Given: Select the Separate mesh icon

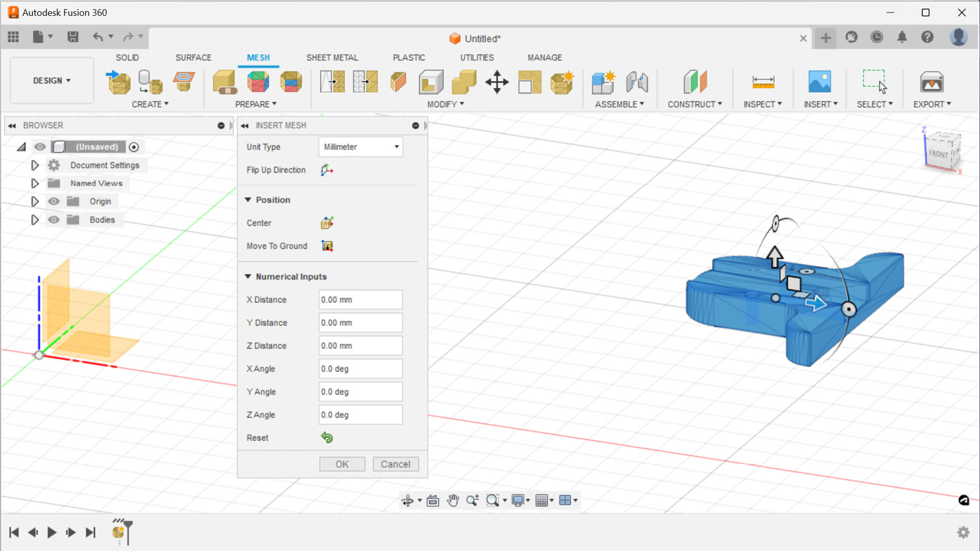Looking at the screenshot, I should [529, 82].
